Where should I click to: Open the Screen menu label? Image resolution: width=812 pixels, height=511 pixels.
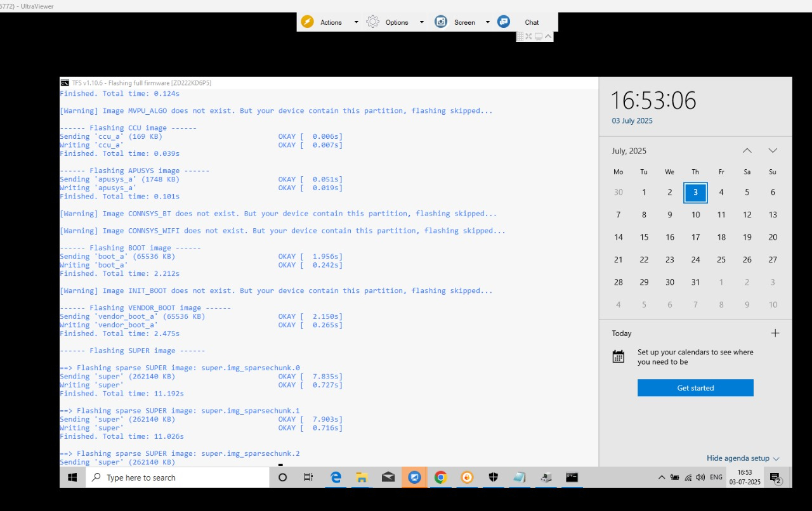click(x=464, y=22)
